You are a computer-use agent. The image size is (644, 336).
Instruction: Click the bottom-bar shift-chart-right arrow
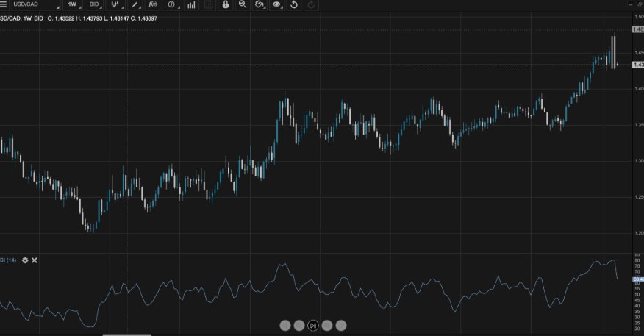click(341, 326)
